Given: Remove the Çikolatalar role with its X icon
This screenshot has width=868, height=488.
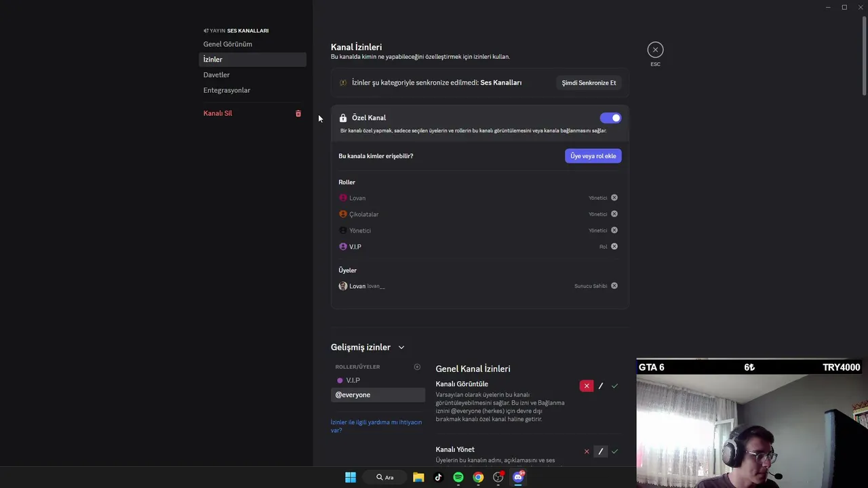Looking at the screenshot, I should [614, 214].
